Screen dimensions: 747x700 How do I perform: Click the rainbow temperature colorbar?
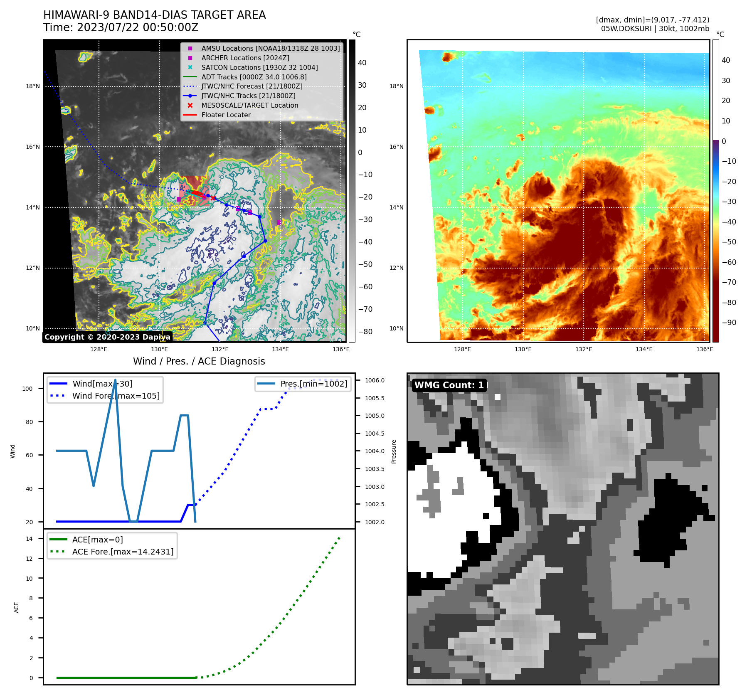pyautogui.click(x=715, y=191)
